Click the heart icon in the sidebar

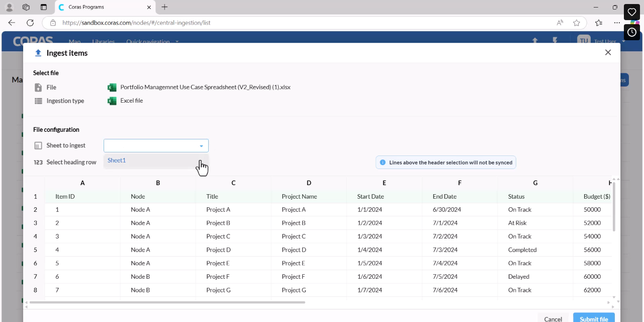(x=632, y=12)
